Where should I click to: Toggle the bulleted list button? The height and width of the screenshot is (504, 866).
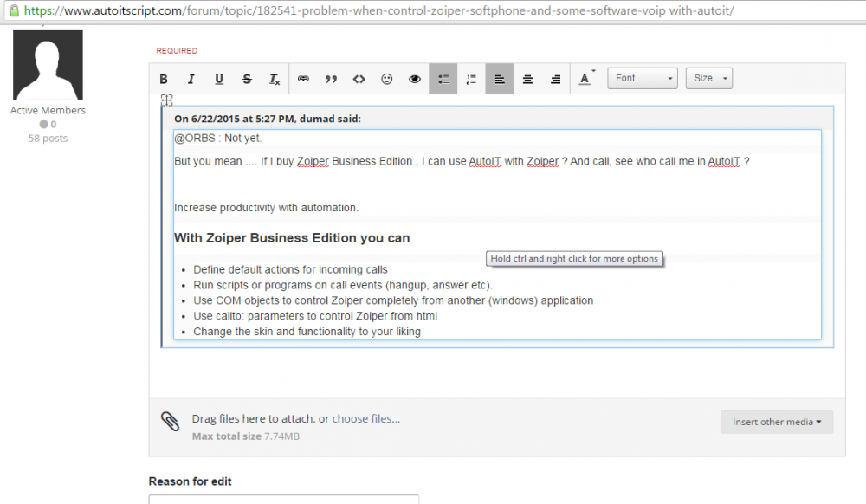point(443,79)
